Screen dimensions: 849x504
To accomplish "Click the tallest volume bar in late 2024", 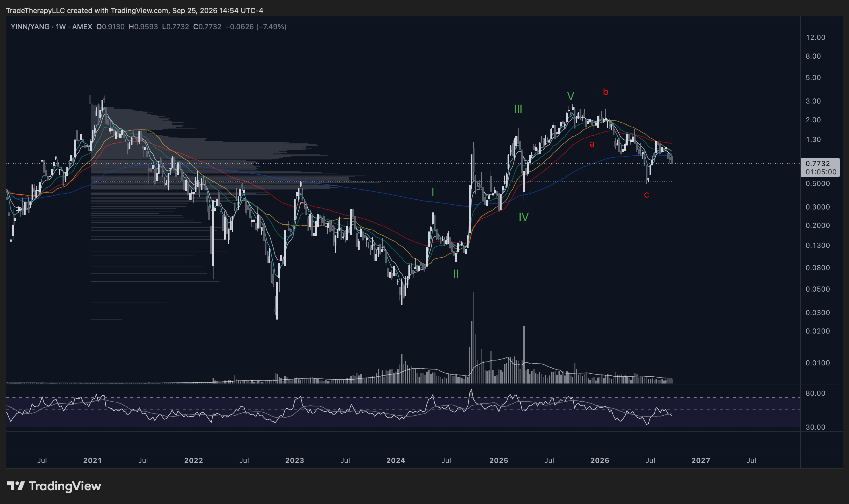I will tap(473, 338).
